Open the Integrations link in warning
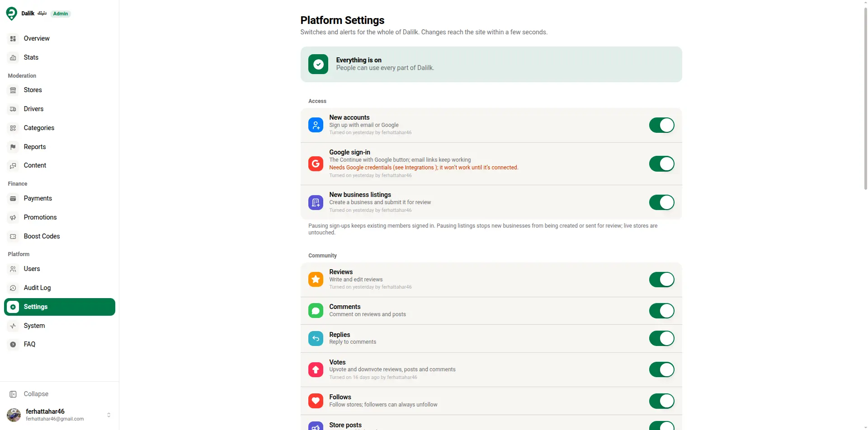The height and width of the screenshot is (430, 868). [x=419, y=168]
